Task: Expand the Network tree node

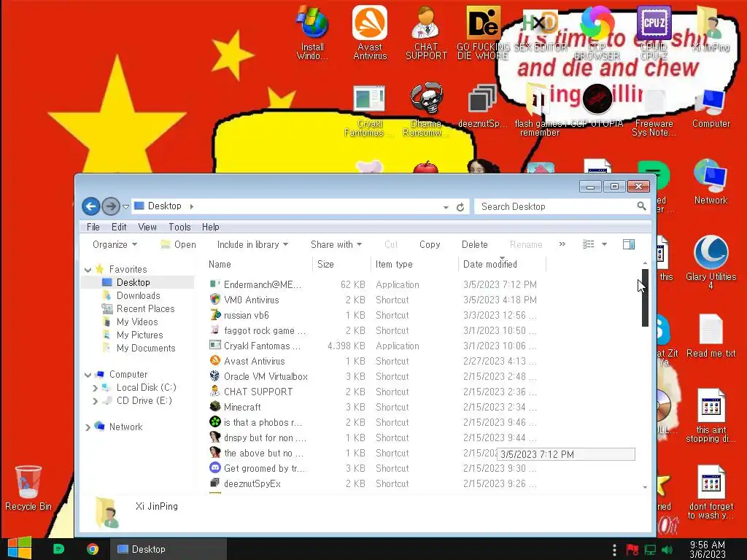Action: point(88,427)
